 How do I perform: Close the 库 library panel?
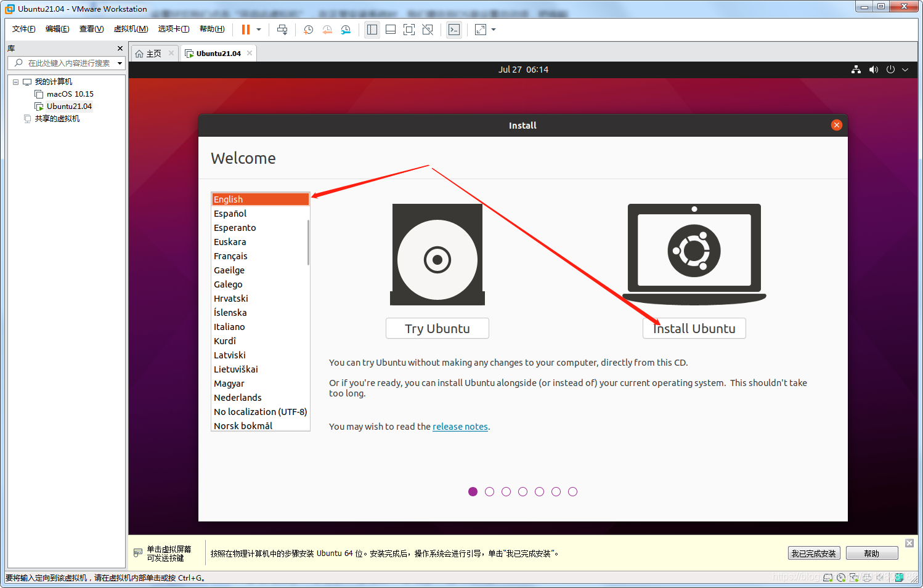click(120, 48)
